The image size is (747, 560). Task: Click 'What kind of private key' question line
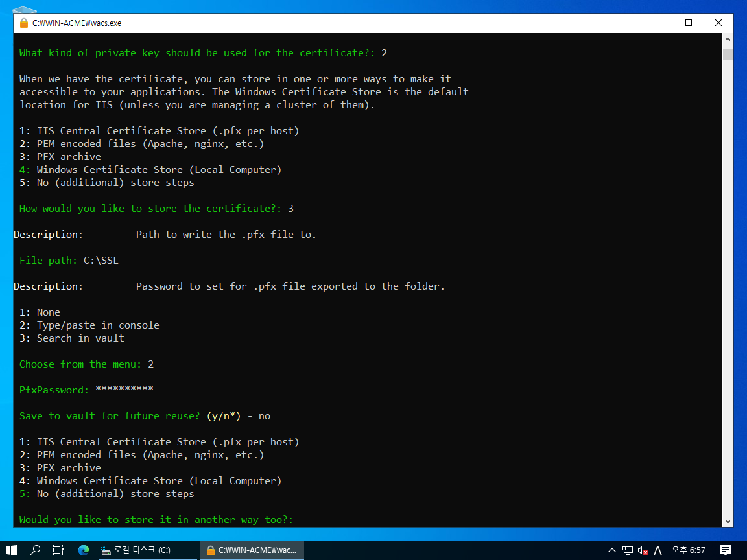tap(204, 53)
